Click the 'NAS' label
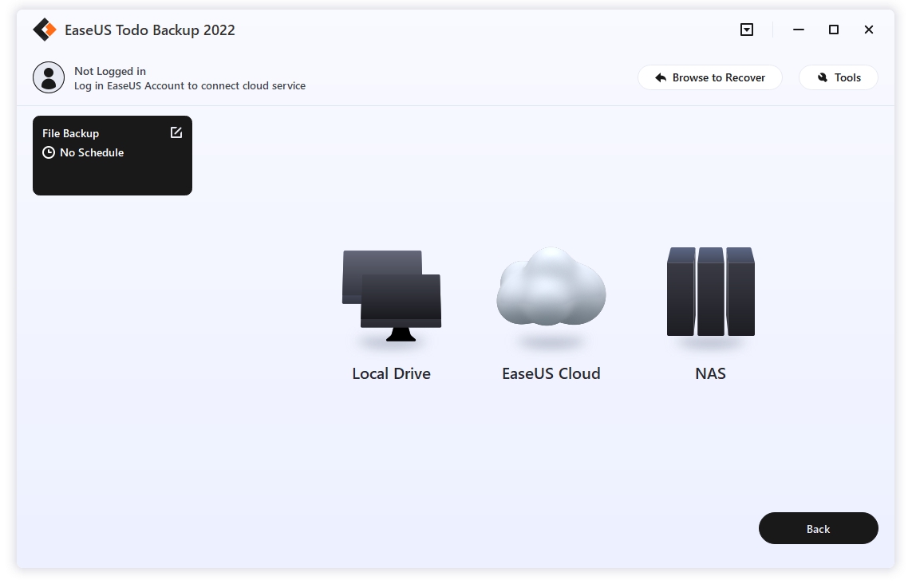The height and width of the screenshot is (588, 912). coord(710,373)
